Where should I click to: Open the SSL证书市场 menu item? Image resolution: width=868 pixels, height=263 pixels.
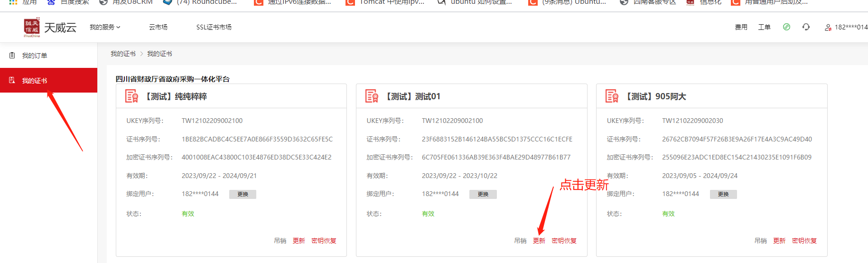point(214,27)
